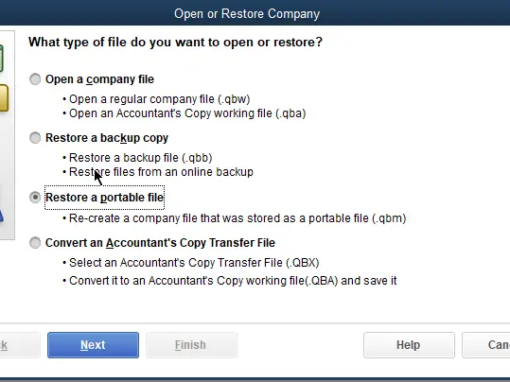Click the 'Restore a backup copy' label text
510x382 pixels.
107,138
